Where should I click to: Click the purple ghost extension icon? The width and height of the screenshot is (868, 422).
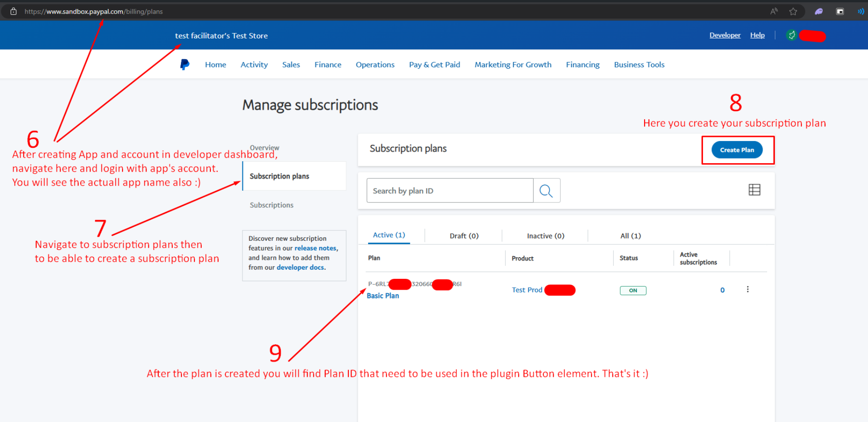pos(819,12)
